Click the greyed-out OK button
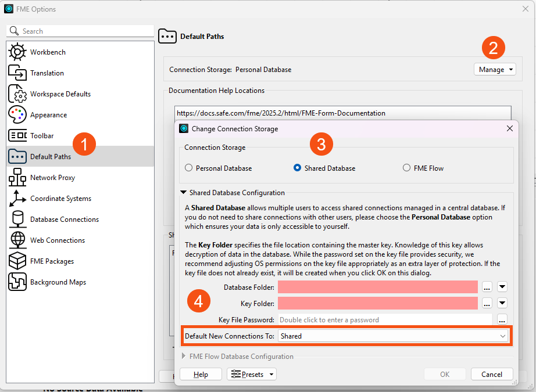The width and height of the screenshot is (536, 392). [x=445, y=374]
